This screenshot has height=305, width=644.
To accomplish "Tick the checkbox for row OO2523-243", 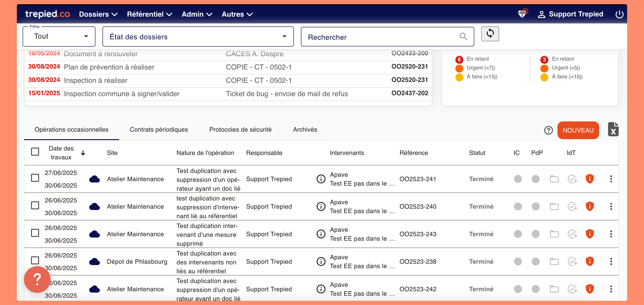I will (x=35, y=233).
